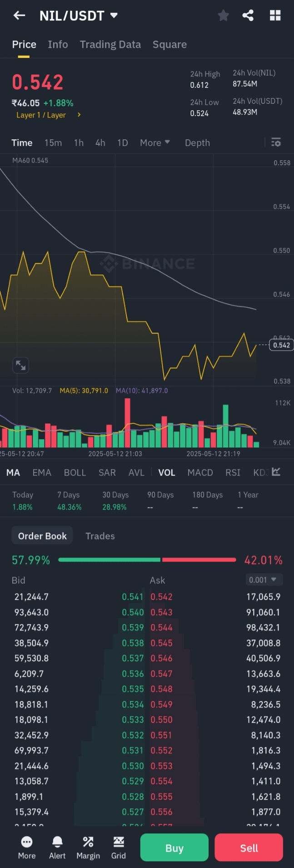Open Grid trading bot icon
Viewport: 294px width, 868px height.
pos(118,848)
